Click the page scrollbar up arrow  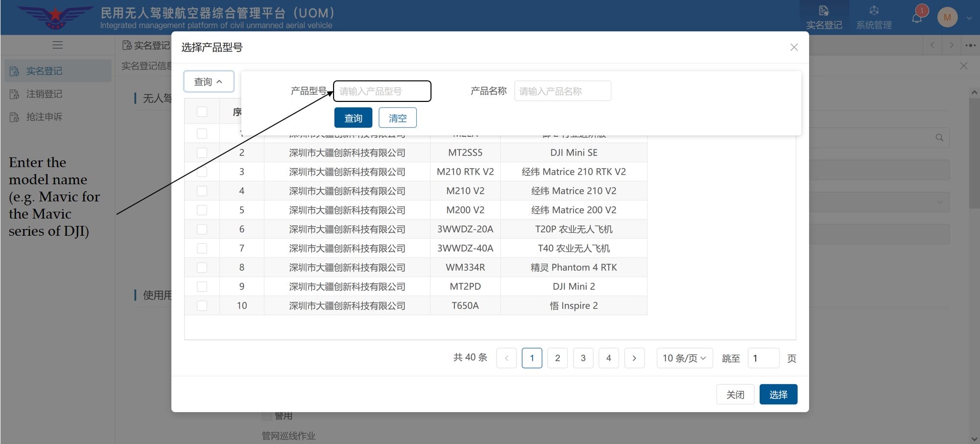coord(974,92)
